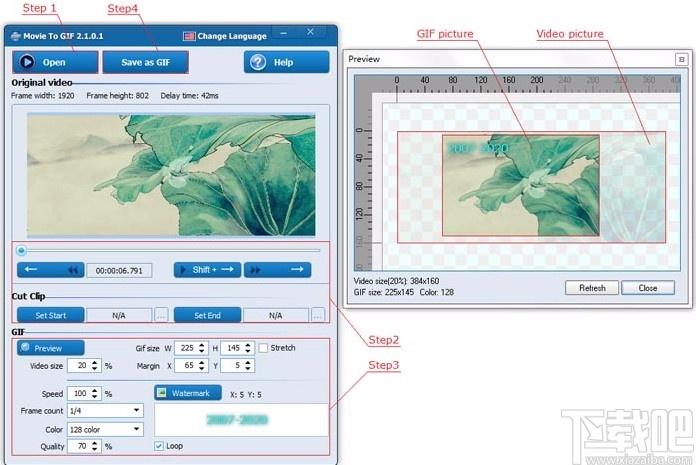The image size is (696, 465).
Task: Open the Color dropdown 128 color
Action: 105,429
